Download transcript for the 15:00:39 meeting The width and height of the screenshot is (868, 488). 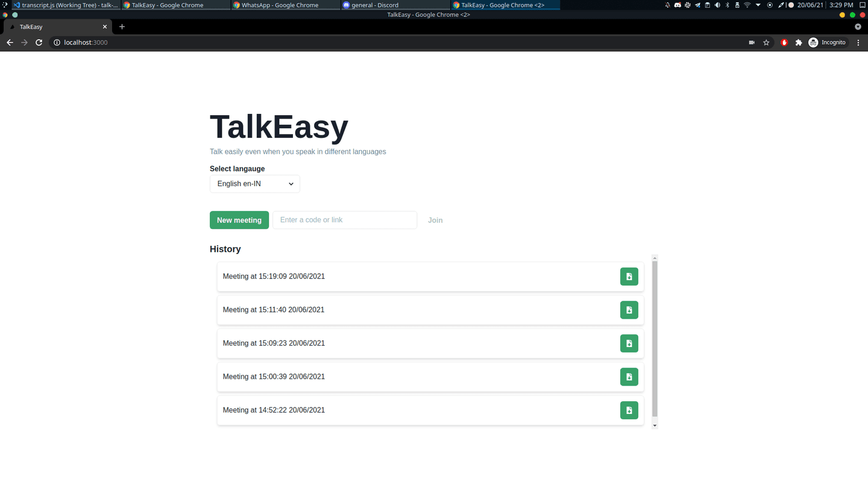point(629,377)
